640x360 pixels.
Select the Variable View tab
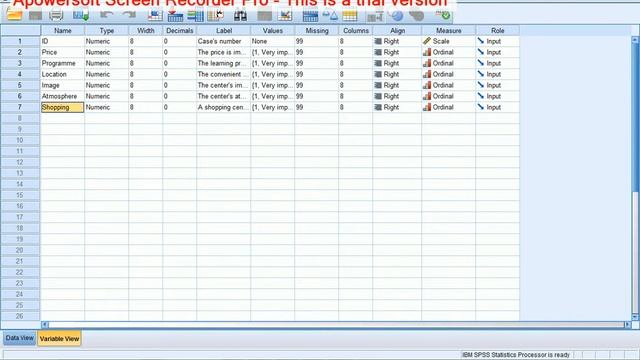(60, 338)
